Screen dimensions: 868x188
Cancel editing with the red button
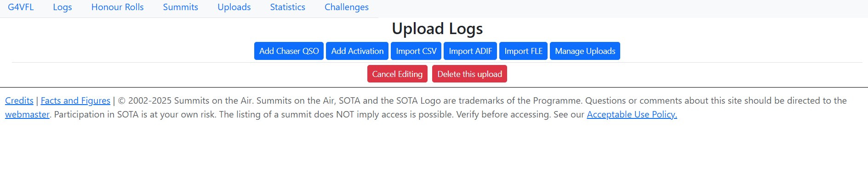[x=397, y=74]
